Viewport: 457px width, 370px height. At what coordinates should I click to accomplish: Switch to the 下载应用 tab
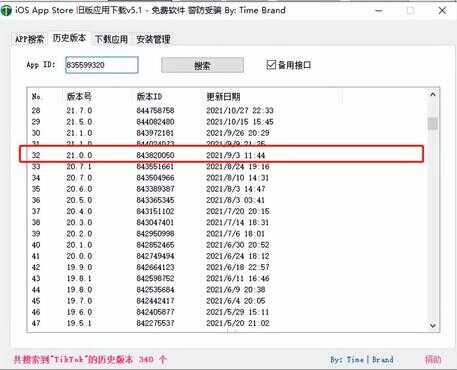111,39
